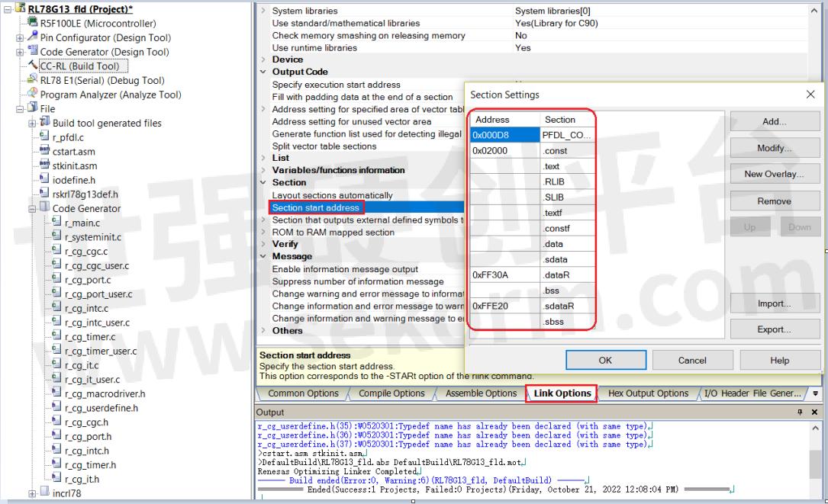Viewport: 828px width, 504px height.
Task: Click the cstart.asm file icon
Action: click(44, 151)
